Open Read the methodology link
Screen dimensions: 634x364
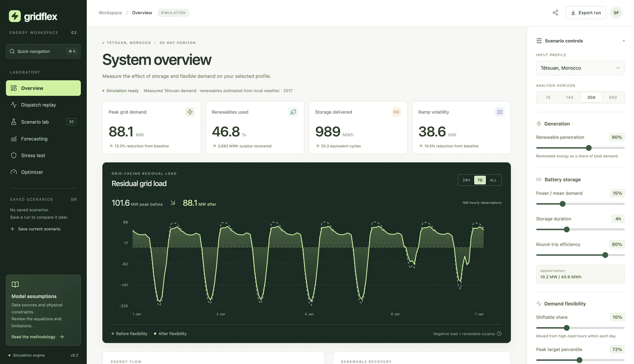38,337
